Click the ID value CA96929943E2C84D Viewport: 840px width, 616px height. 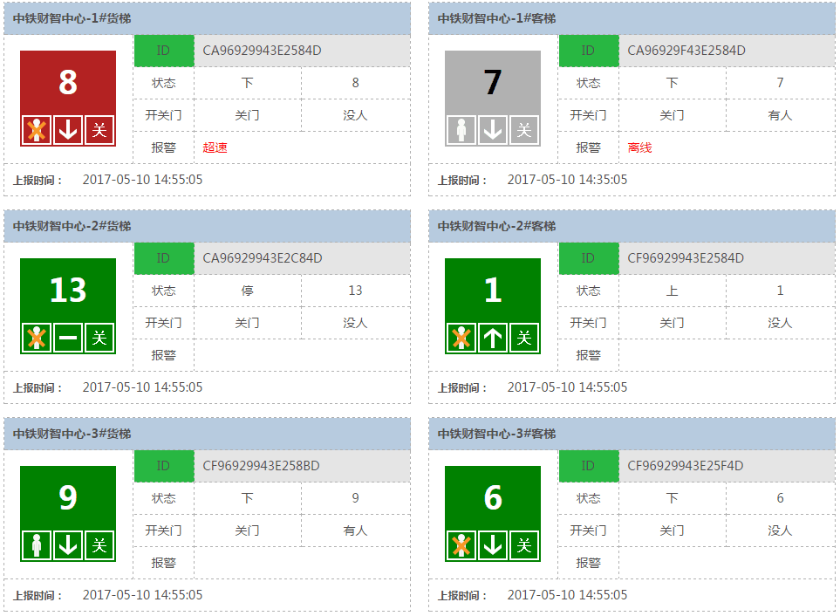pyautogui.click(x=263, y=258)
